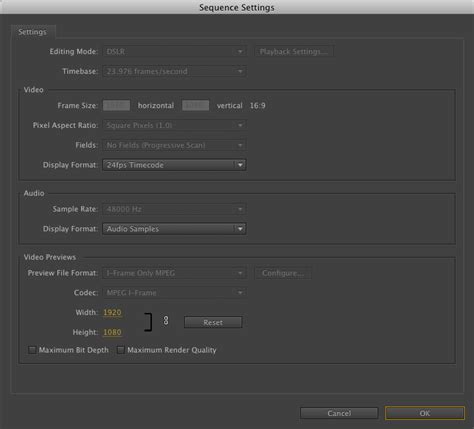474x429 pixels.
Task: Open the Preview File Format dropdown
Action: (174, 273)
